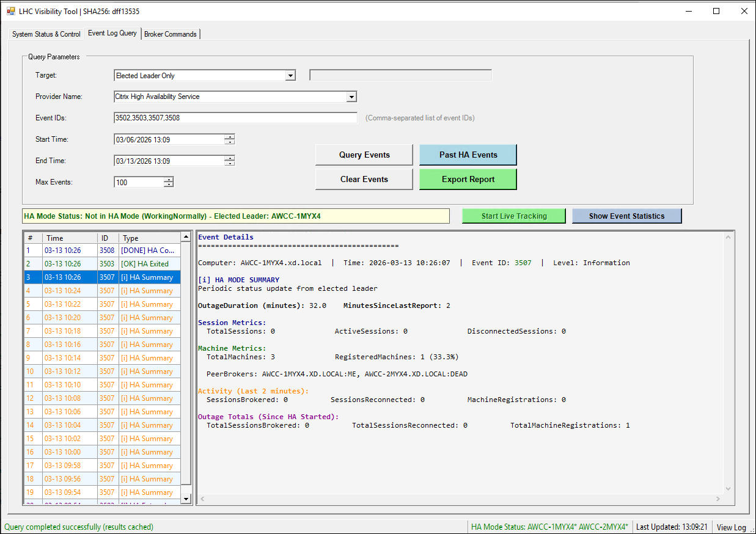Sort event list by ID column
Viewport: 756px width, 534px height.
click(x=108, y=238)
